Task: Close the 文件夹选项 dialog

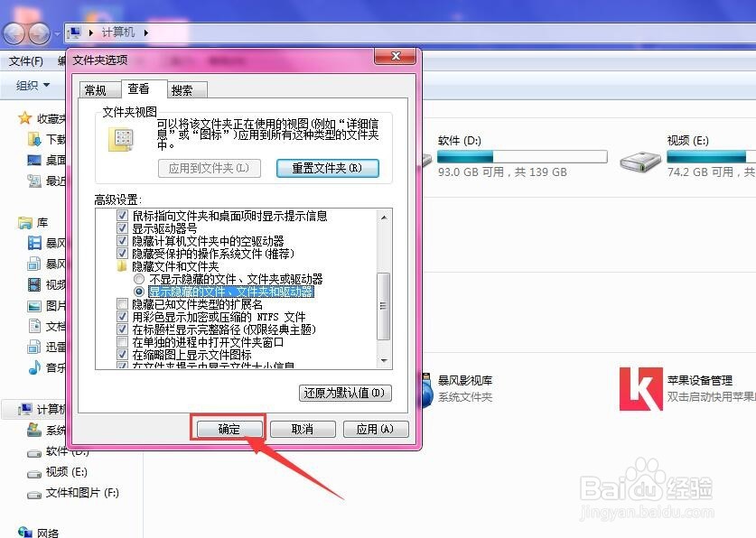Action: click(396, 56)
